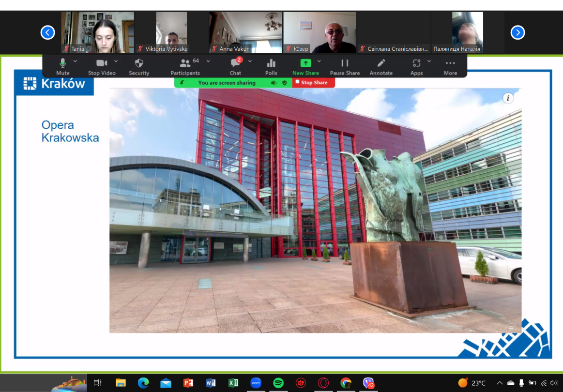
Task: Switch to PowerPoint on taskbar
Action: point(188,383)
